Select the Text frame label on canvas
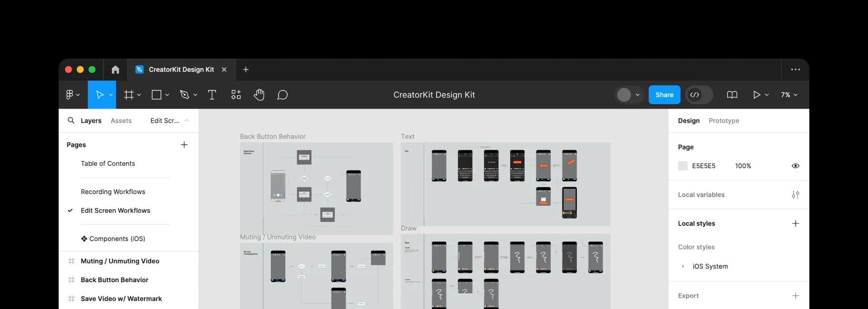Screen dimensions: 868x309 tap(408, 136)
